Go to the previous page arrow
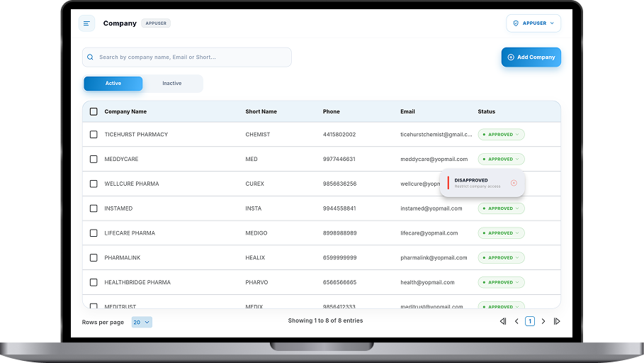The width and height of the screenshot is (644, 363). pos(516,321)
